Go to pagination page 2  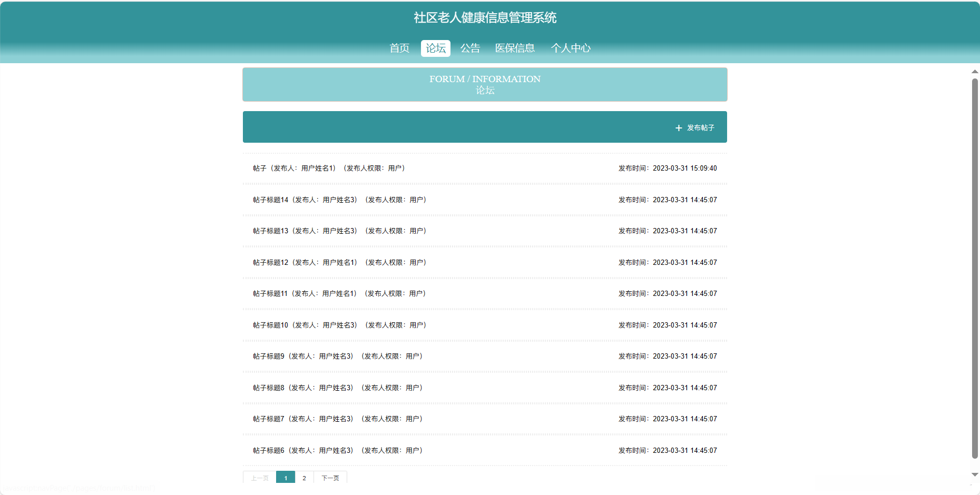(304, 478)
